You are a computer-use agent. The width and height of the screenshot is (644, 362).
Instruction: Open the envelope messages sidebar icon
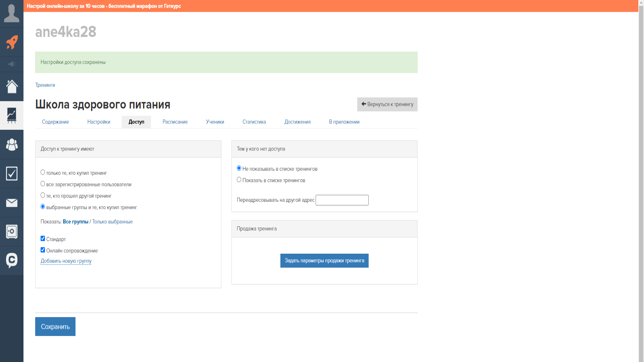12,203
